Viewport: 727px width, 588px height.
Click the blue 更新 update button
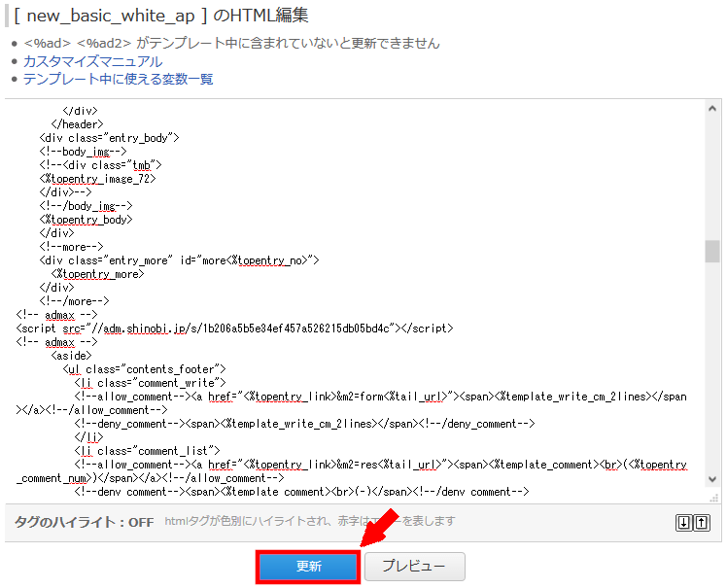[x=308, y=567]
